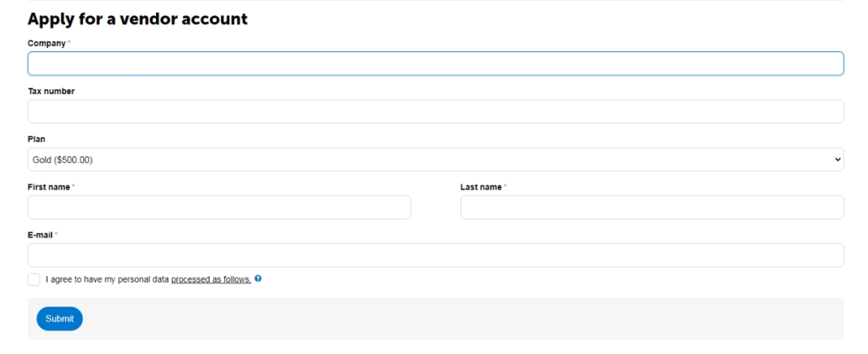
Task: Click the 'First name' field label
Action: (x=49, y=187)
